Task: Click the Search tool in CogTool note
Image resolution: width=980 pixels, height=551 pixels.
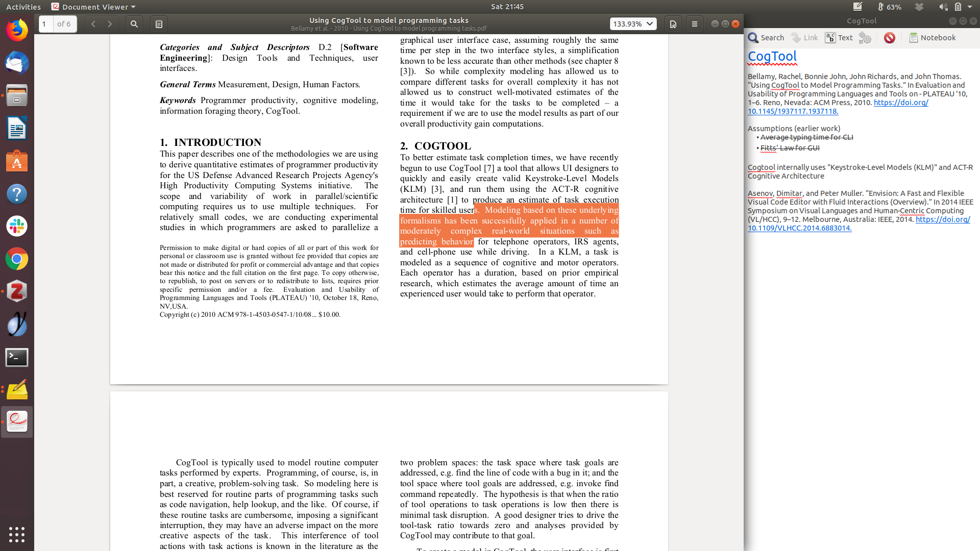Action: 766,38
